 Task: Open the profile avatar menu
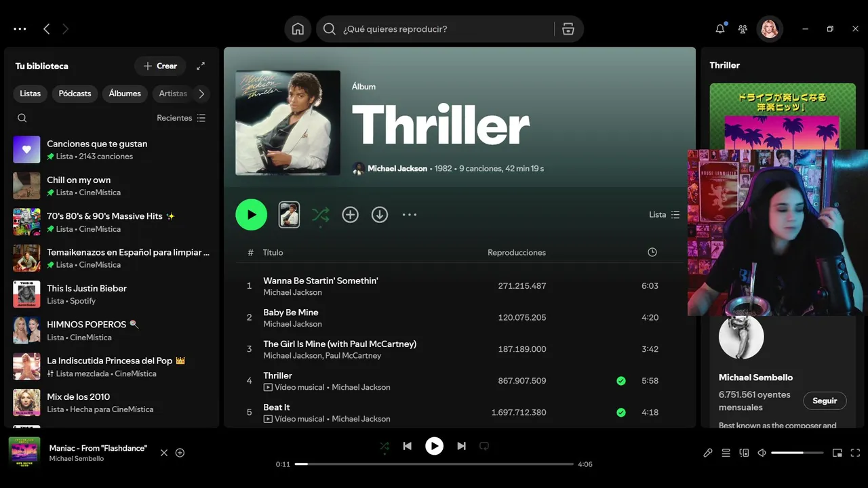point(770,29)
